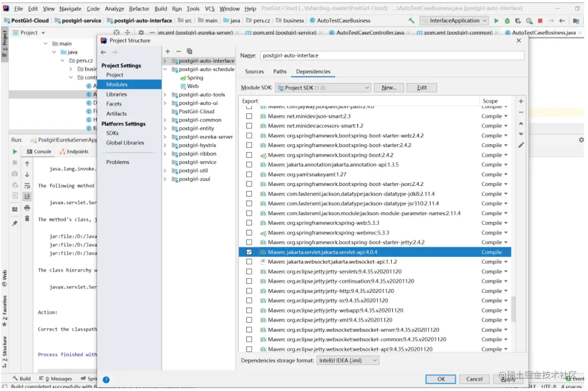The image size is (588, 391).
Task: Expand the postgirl-auto-tools module
Action: (x=165, y=95)
